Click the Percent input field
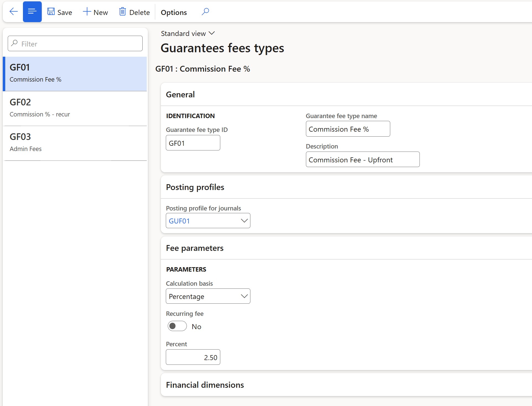 [193, 357]
